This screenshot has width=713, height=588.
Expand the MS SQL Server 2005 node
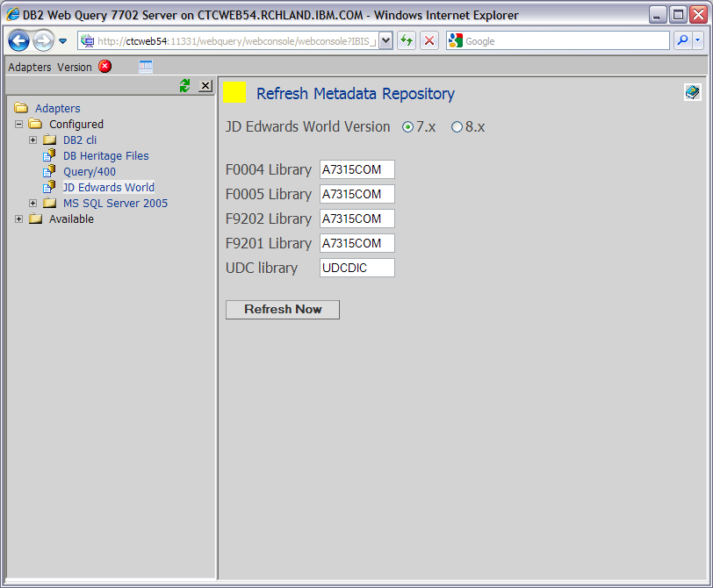pos(32,203)
